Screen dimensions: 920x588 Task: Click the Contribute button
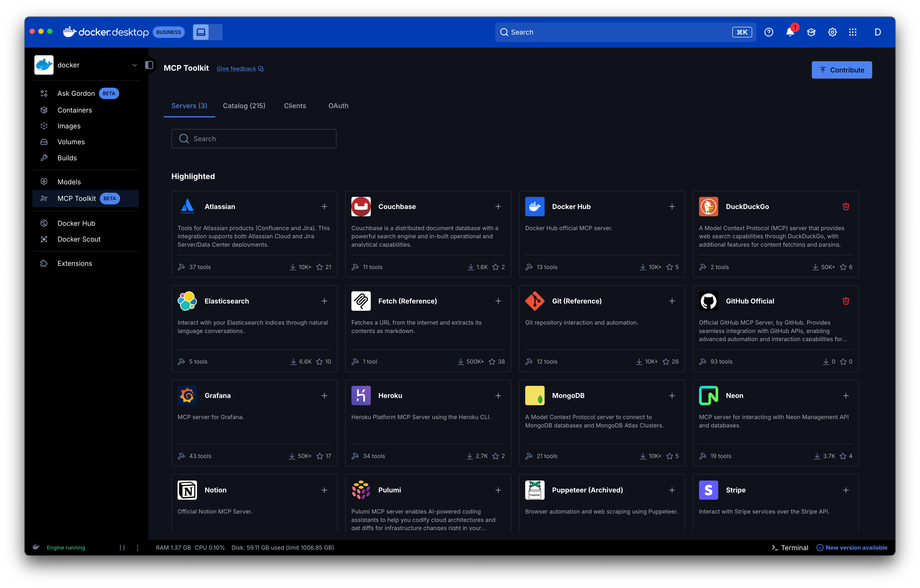(x=842, y=70)
